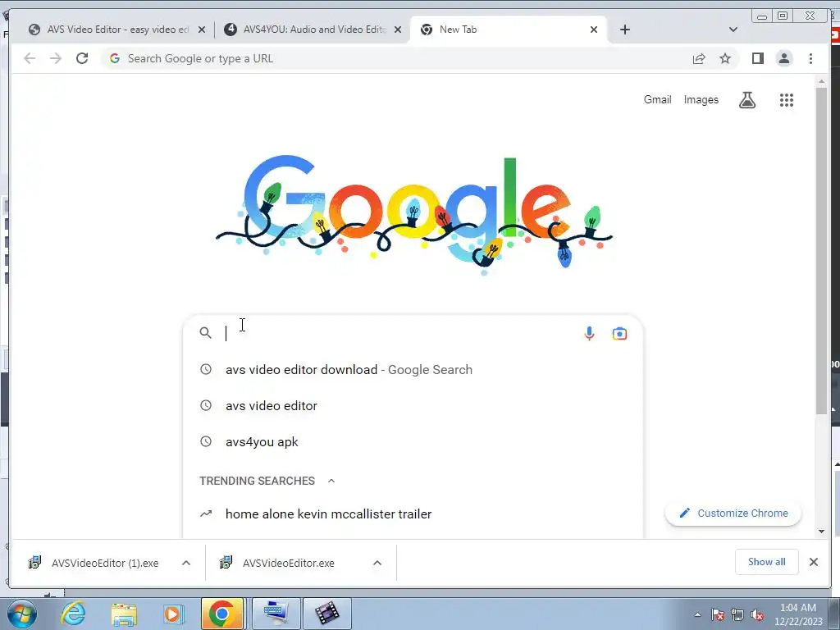Search by image with the camera icon
The height and width of the screenshot is (630, 840).
pyautogui.click(x=619, y=333)
